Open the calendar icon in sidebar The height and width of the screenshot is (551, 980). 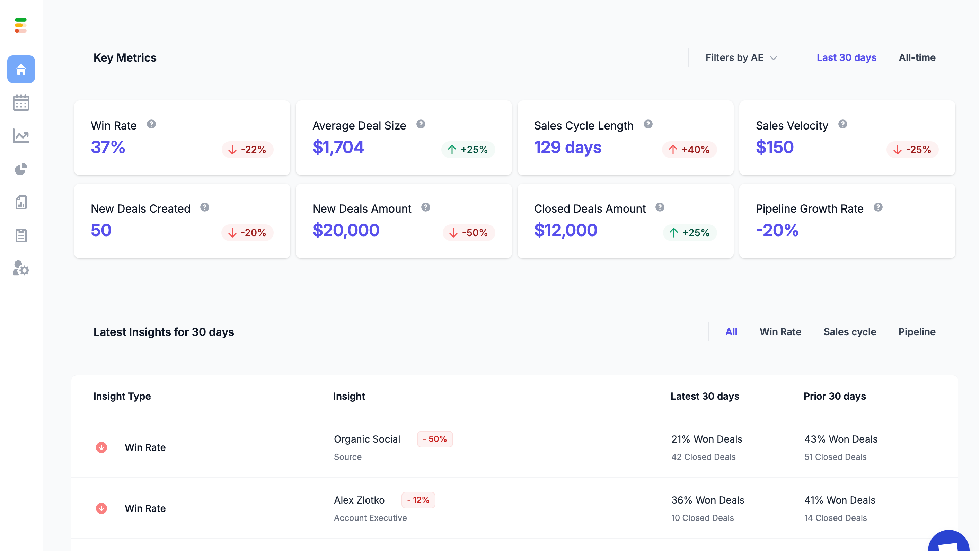[21, 103]
